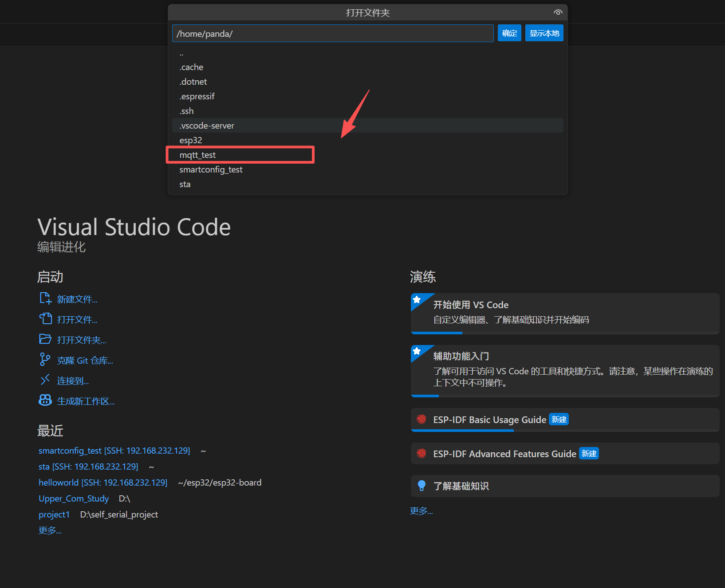725x588 pixels.
Task: Select the .dotnet folder entry
Action: pos(368,82)
